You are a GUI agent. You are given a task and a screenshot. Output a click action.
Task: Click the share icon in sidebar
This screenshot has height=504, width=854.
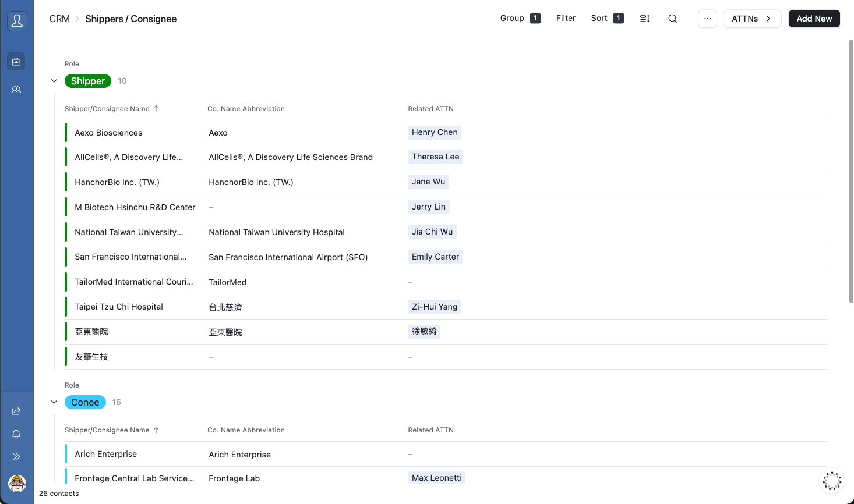(x=16, y=411)
